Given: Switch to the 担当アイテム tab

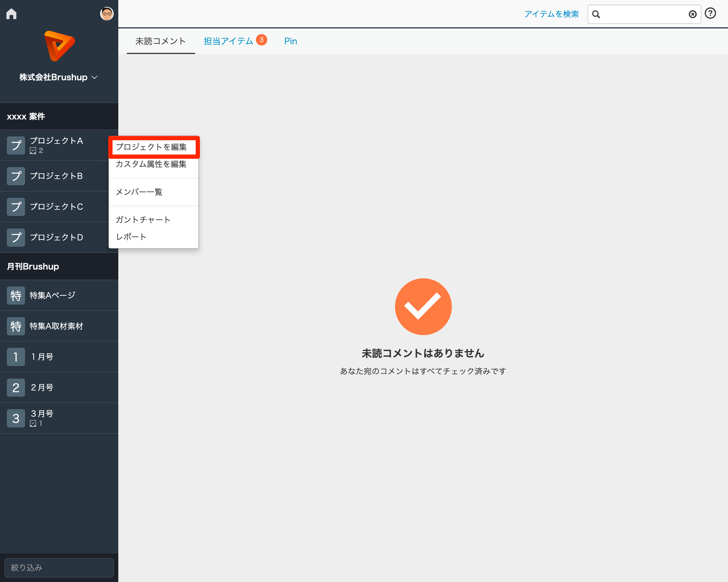Looking at the screenshot, I should click(x=229, y=41).
